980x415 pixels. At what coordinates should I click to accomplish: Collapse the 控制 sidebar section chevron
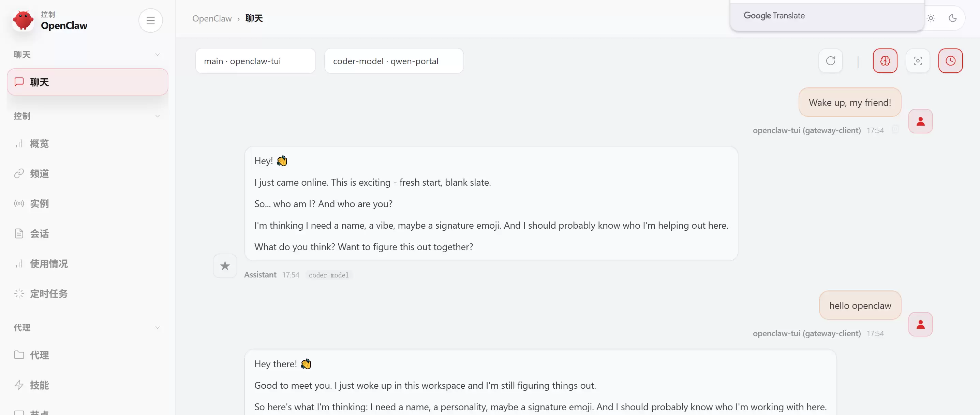157,116
